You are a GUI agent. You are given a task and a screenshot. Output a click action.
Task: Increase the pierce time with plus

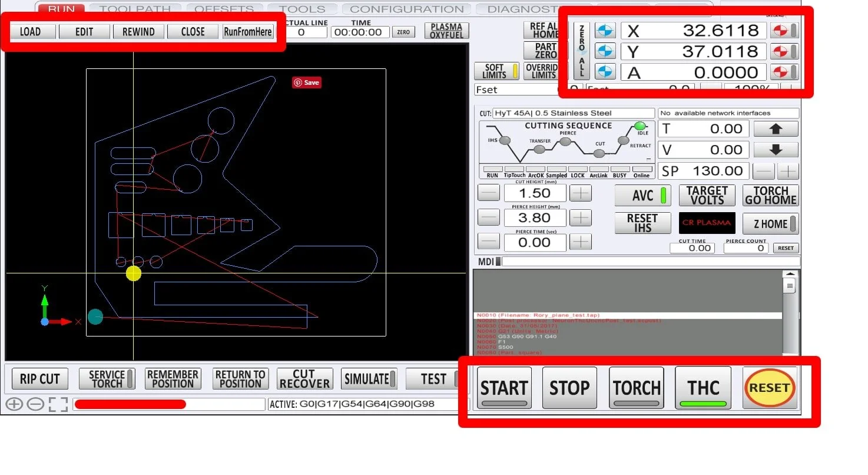pos(581,242)
